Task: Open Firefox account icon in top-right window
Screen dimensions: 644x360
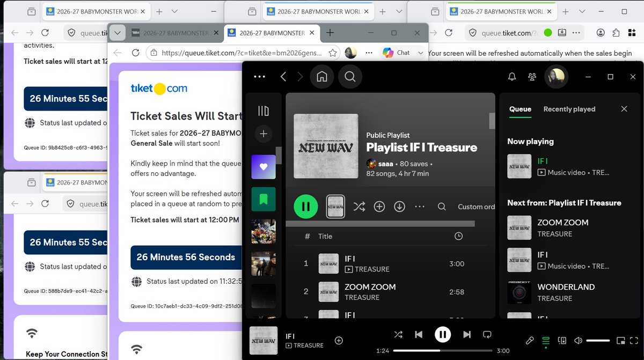Action: pos(601,33)
